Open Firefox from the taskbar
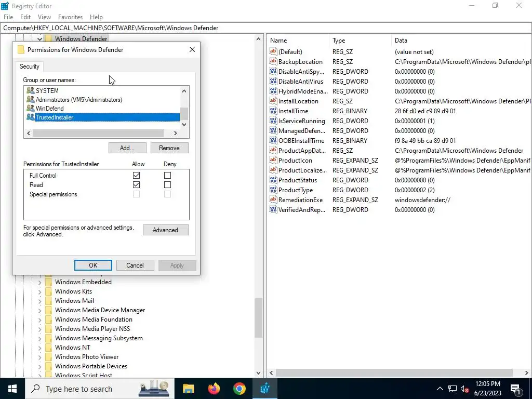The width and height of the screenshot is (532, 399). pyautogui.click(x=214, y=389)
